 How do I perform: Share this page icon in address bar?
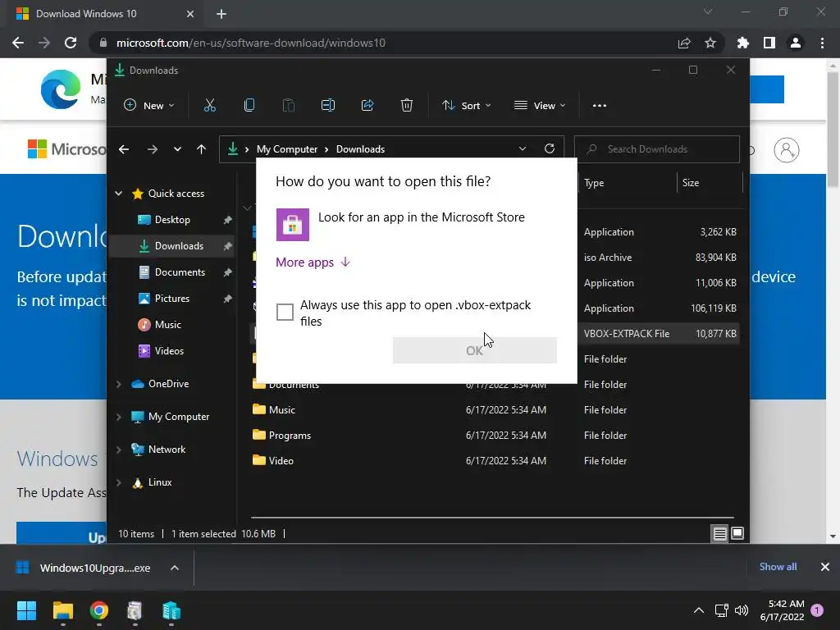[x=684, y=43]
